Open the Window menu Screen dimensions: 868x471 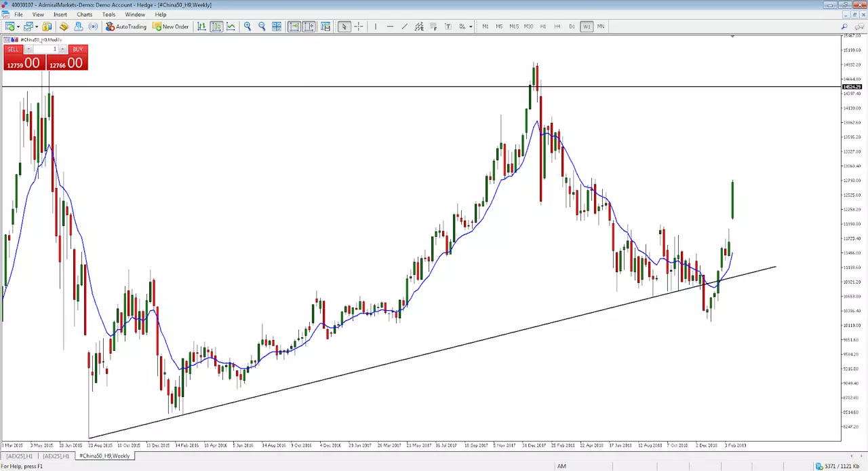tap(135, 14)
